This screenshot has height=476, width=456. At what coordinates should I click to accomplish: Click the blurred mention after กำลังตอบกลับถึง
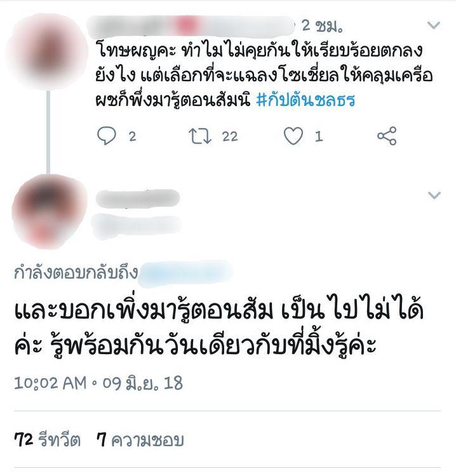(185, 273)
